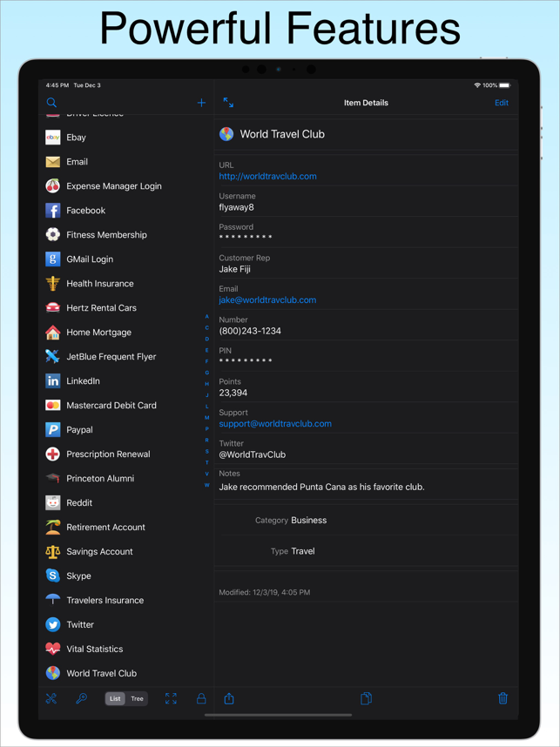Click the World Travel Club globe icon in details header
This screenshot has width=560, height=747.
click(x=226, y=134)
